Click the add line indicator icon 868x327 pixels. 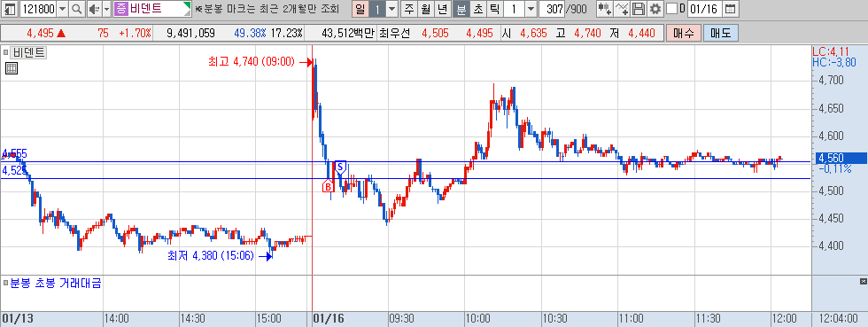pos(622,9)
